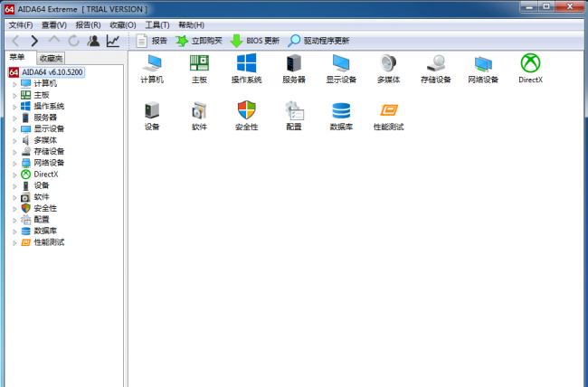Expand the 主板 tree node arrow

[x=14, y=95]
